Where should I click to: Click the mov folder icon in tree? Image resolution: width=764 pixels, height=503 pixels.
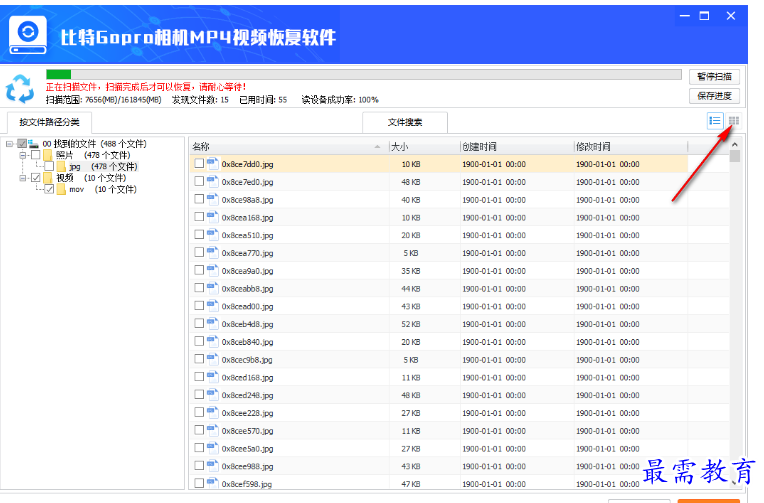coord(61,189)
